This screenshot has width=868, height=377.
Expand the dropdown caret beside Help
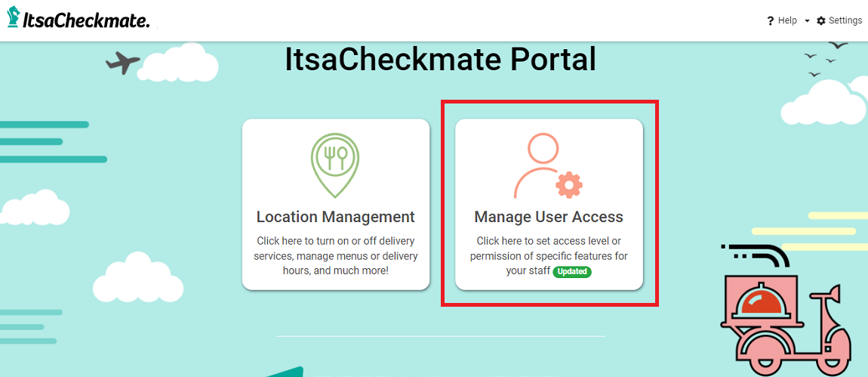point(807,21)
